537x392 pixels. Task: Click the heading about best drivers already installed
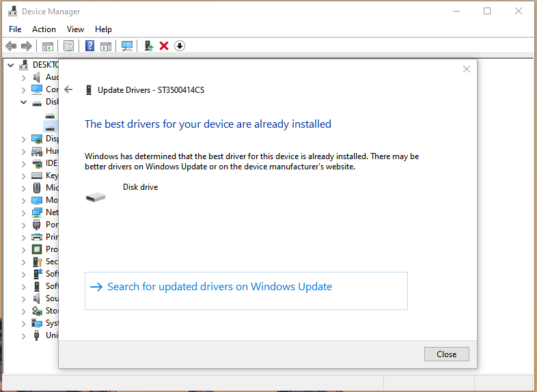click(208, 124)
